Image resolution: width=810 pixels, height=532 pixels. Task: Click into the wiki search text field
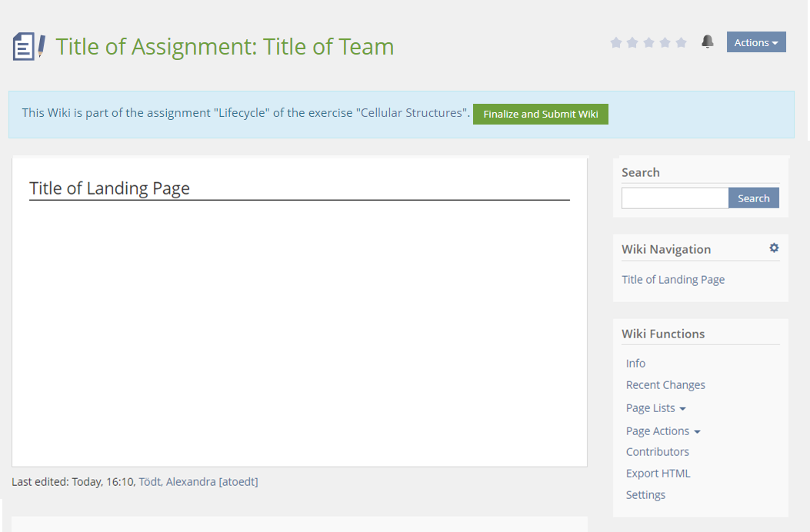pos(675,198)
